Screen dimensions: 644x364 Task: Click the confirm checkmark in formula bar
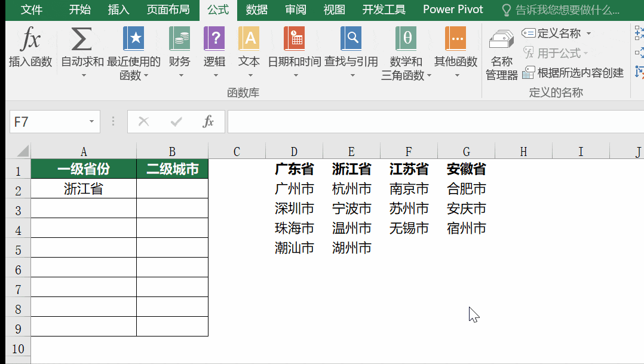tap(176, 121)
